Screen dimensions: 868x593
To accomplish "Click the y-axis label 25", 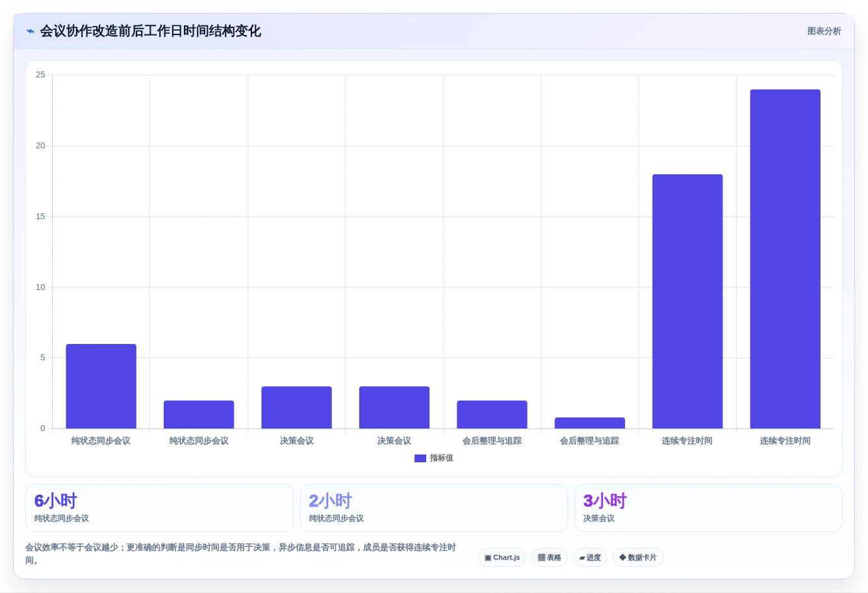I will coord(40,75).
